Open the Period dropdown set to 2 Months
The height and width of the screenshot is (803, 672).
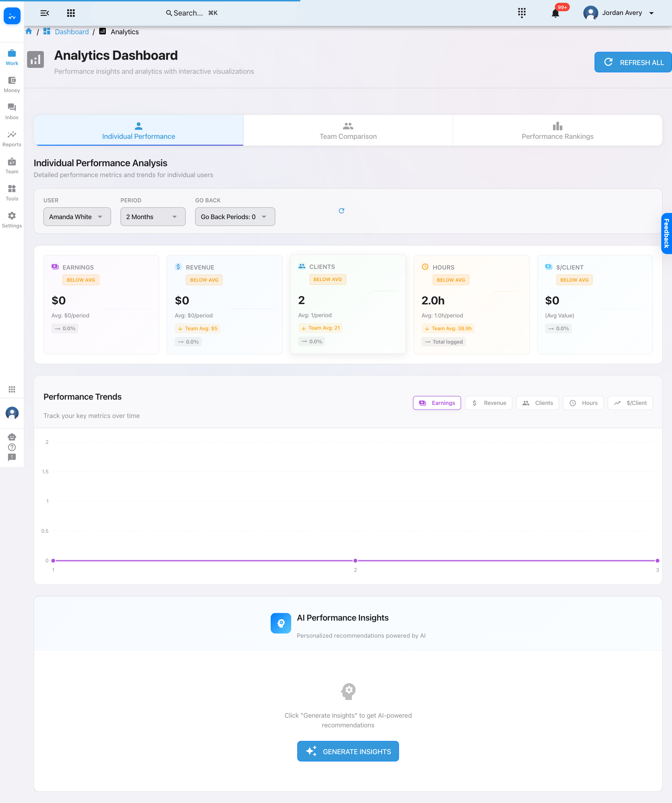pyautogui.click(x=153, y=217)
